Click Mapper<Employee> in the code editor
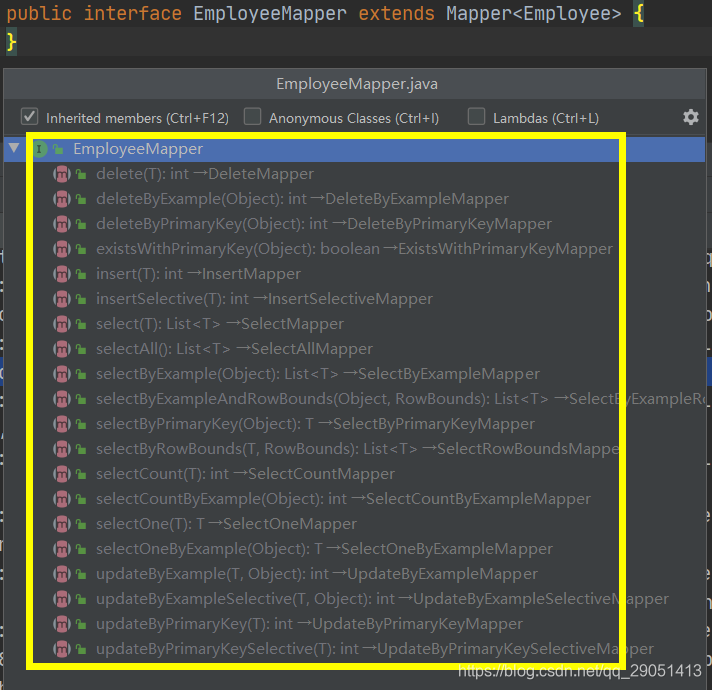 (534, 13)
